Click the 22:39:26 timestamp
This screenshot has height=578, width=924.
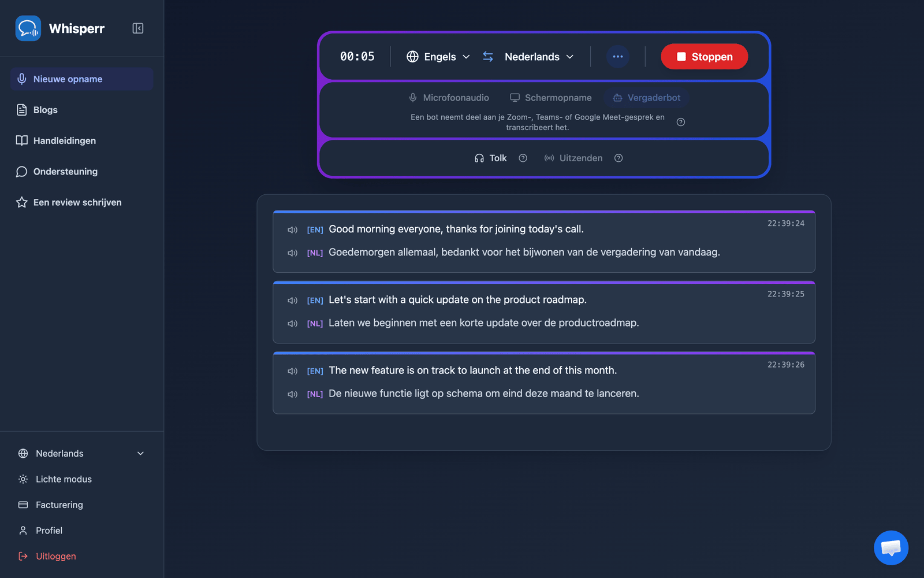[x=785, y=365]
